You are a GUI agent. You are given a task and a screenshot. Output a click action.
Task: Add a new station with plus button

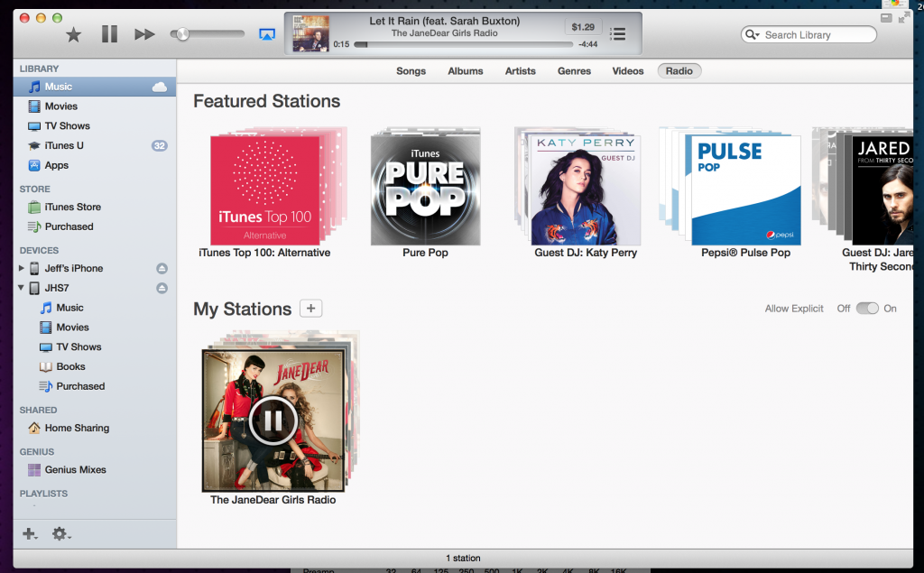tap(310, 309)
